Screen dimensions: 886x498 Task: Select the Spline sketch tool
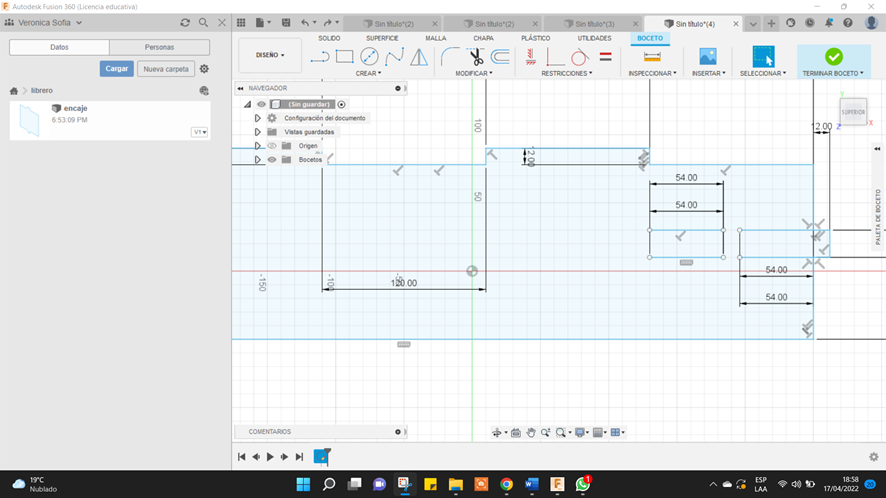[394, 57]
